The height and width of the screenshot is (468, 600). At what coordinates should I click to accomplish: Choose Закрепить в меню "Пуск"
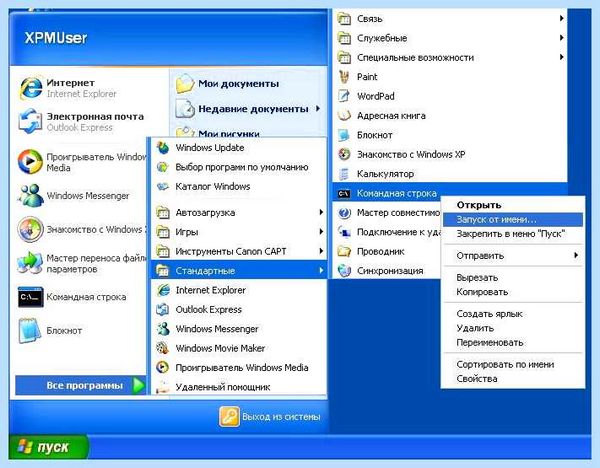coord(513,234)
